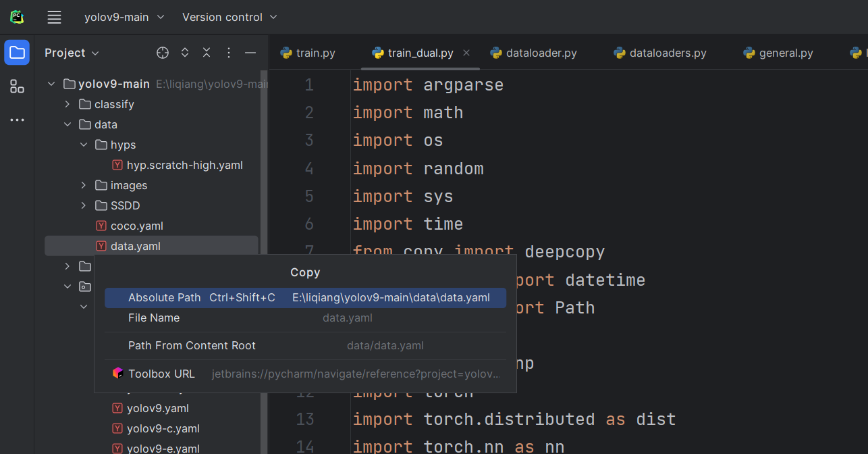The height and width of the screenshot is (454, 868).
Task: Choose Path From Content Root
Action: (305, 345)
